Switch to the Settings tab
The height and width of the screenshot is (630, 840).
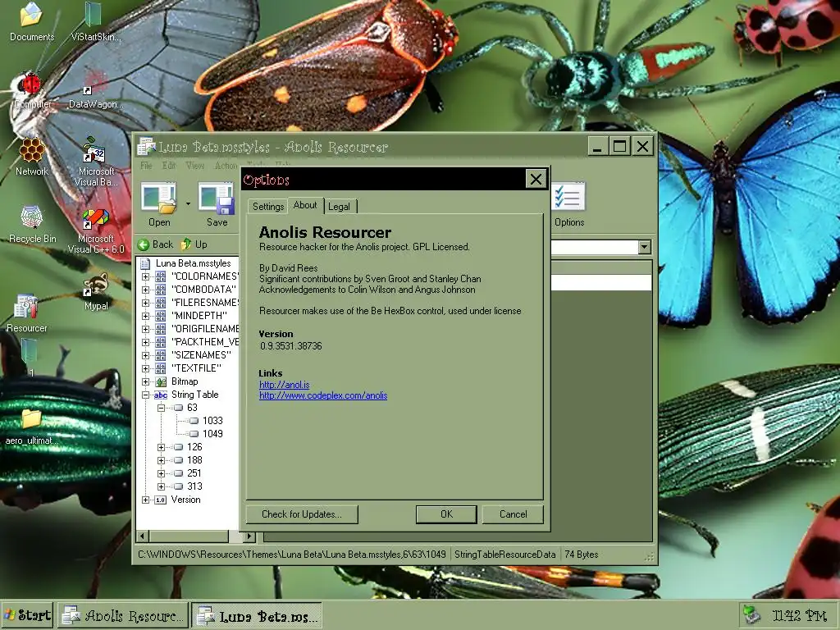pyautogui.click(x=268, y=206)
